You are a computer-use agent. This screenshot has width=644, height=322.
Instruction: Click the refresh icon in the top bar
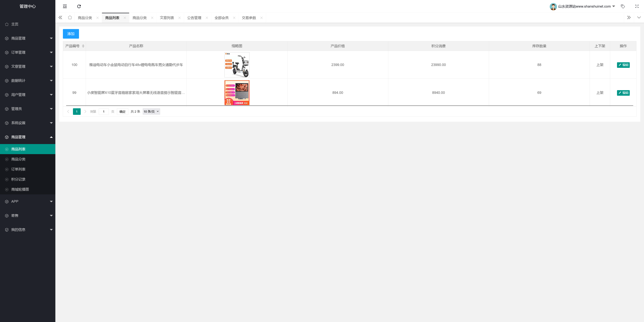click(79, 6)
